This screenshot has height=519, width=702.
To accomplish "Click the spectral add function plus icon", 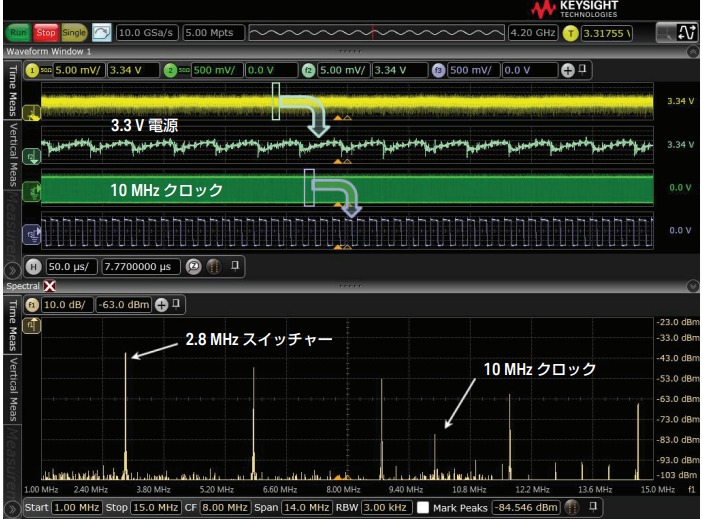I will click(160, 304).
